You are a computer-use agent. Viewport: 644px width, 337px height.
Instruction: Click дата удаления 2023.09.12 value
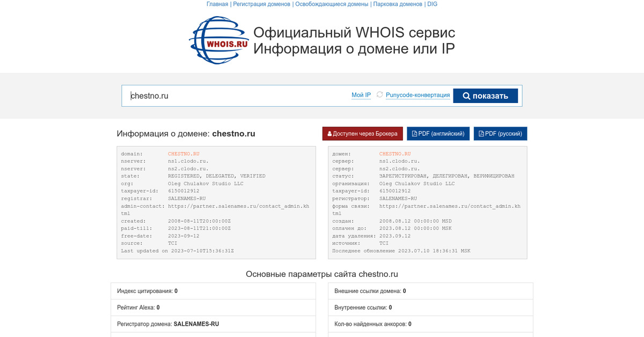pos(395,236)
